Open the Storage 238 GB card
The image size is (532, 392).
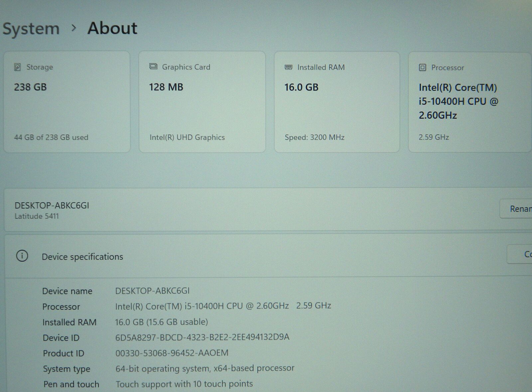(66, 102)
